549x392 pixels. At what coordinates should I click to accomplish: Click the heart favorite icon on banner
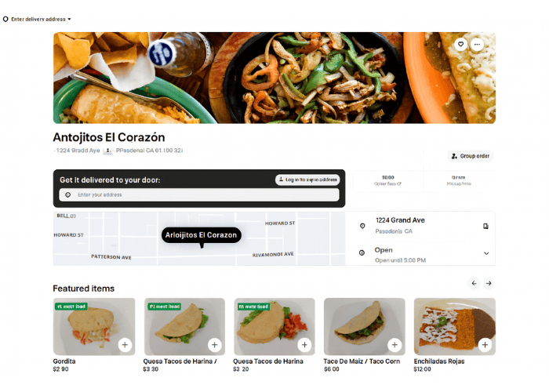pos(461,45)
